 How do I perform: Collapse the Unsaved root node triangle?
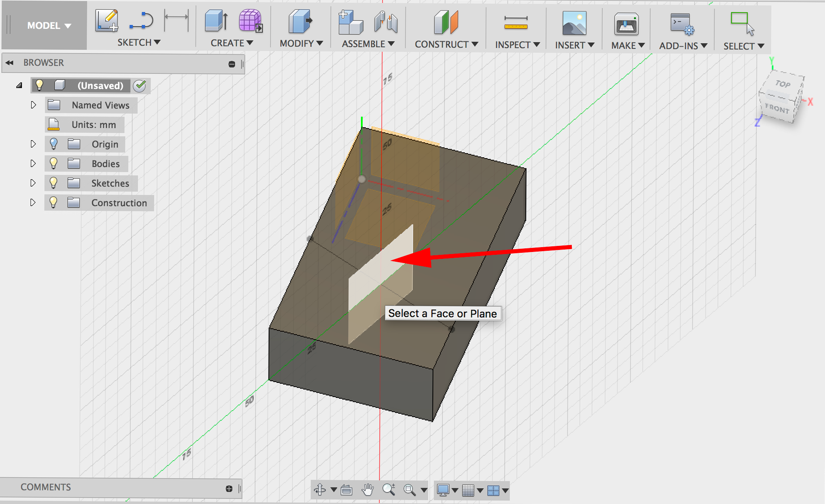click(x=19, y=85)
